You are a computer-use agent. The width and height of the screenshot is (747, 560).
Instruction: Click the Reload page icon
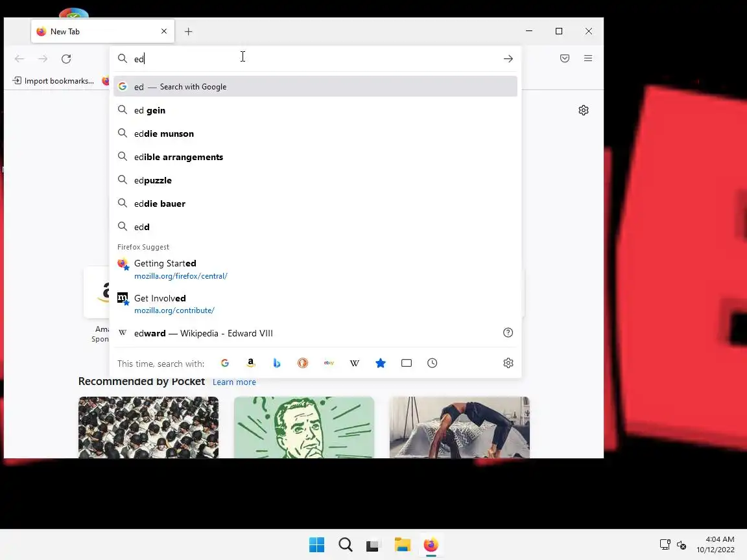(x=66, y=58)
